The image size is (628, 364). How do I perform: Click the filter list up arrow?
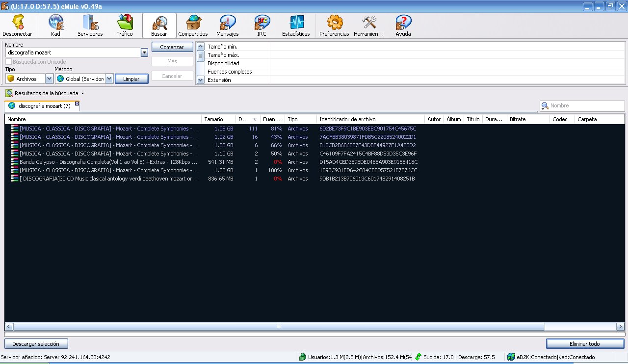[200, 46]
